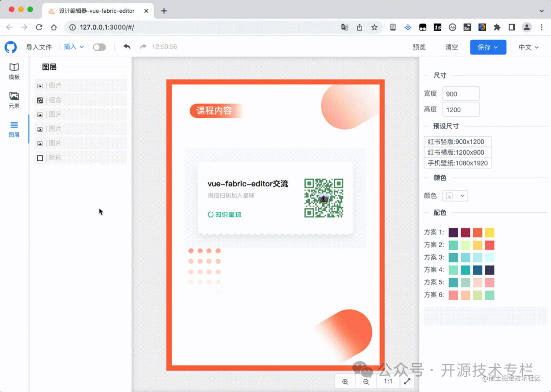Image resolution: width=551 pixels, height=392 pixels.
Task: Open the 保存 save dropdown
Action: 488,47
